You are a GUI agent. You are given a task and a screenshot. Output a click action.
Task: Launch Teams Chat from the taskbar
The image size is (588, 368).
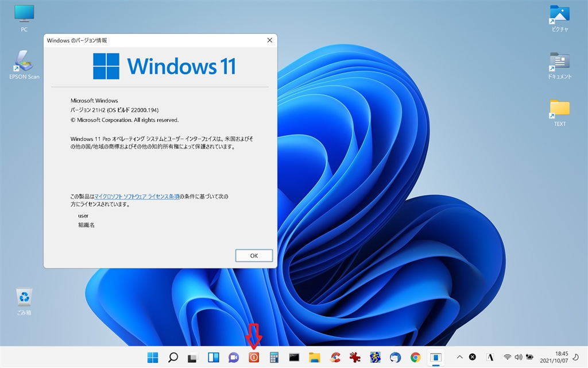click(x=234, y=358)
